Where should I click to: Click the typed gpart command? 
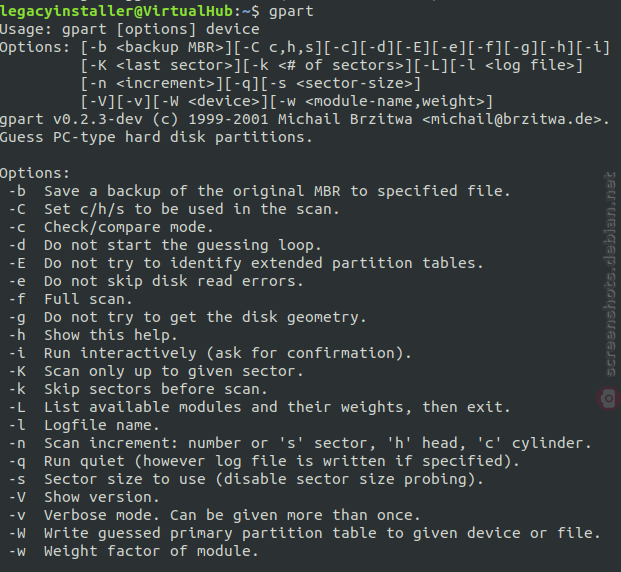click(x=291, y=12)
